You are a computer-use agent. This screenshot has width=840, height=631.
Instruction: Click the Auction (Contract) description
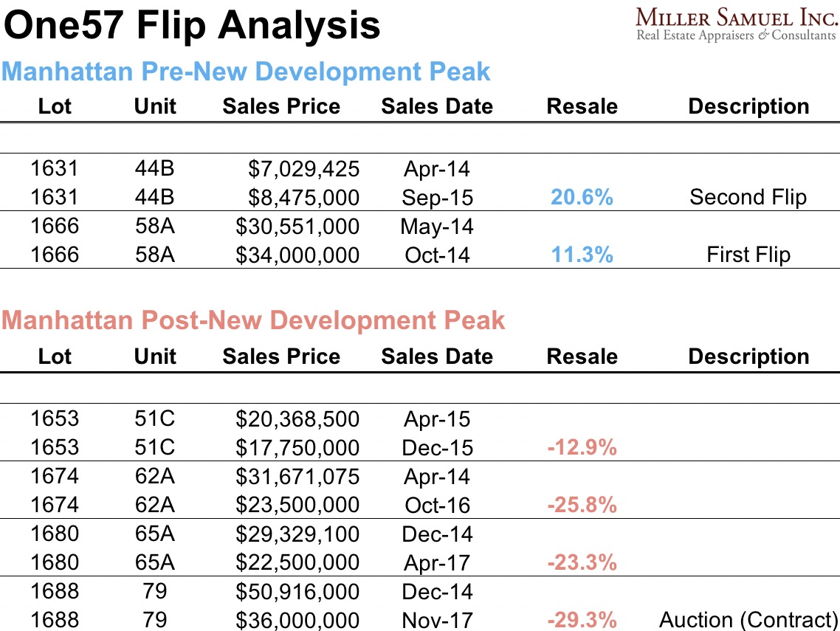click(748, 620)
